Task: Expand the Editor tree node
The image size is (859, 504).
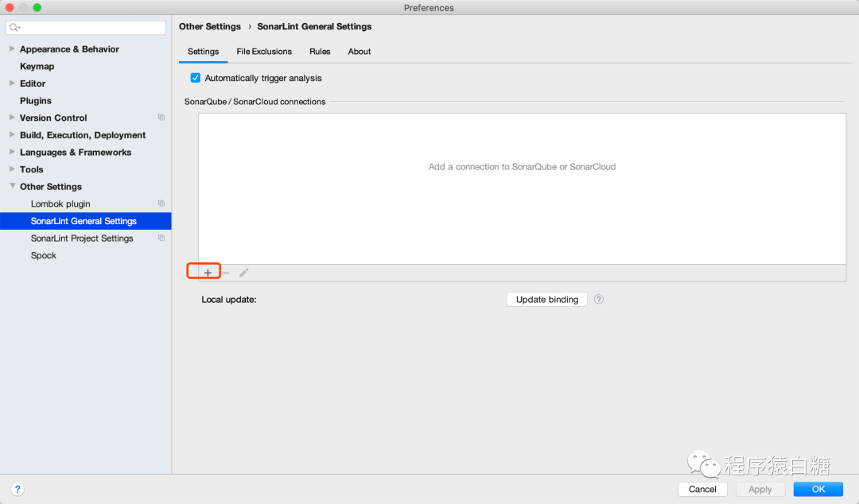Action: [x=12, y=83]
